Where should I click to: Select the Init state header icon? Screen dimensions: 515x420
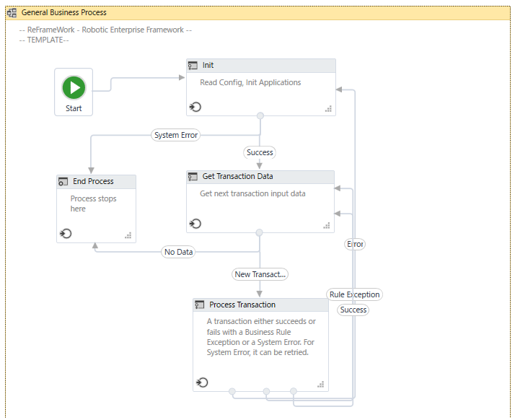[193, 66]
